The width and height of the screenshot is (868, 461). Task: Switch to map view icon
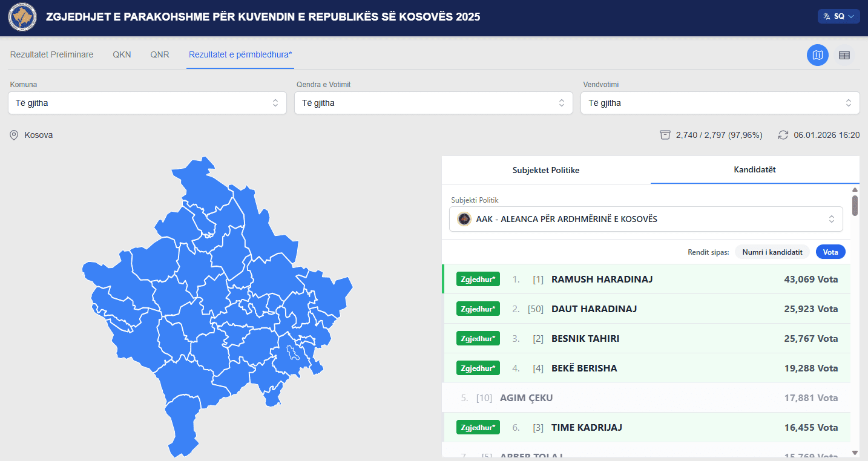click(818, 55)
